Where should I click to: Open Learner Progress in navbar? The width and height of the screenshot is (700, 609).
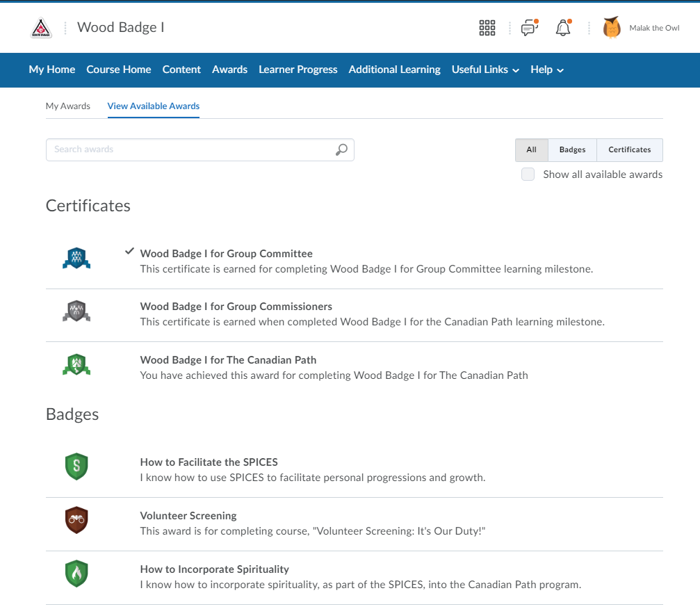(x=298, y=70)
